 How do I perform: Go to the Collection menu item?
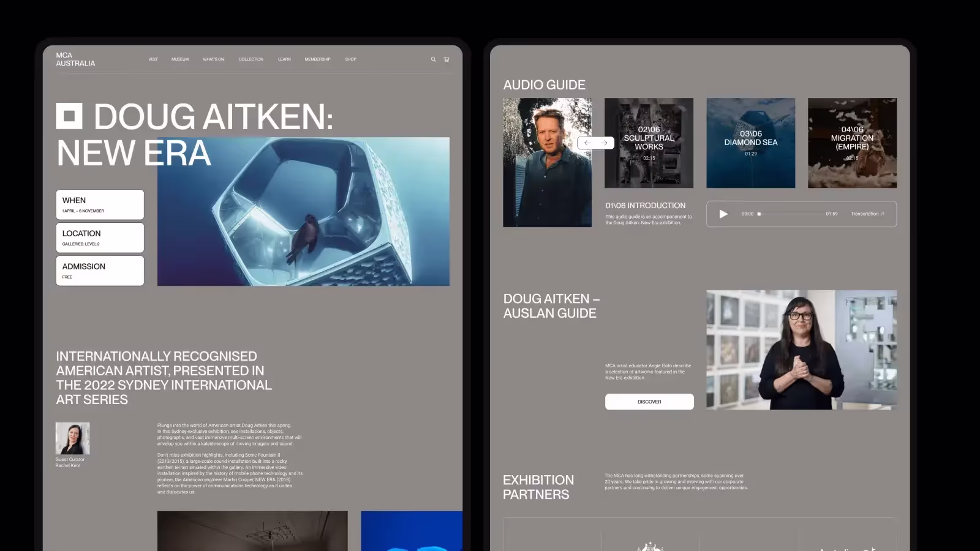click(x=251, y=59)
